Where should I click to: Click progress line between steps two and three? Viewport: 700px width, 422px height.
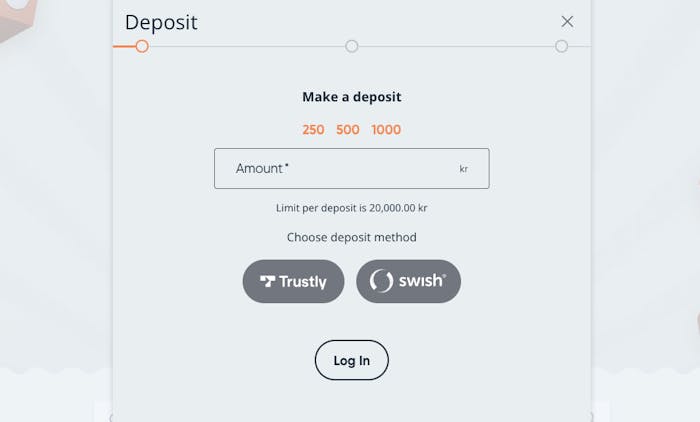[456, 46]
